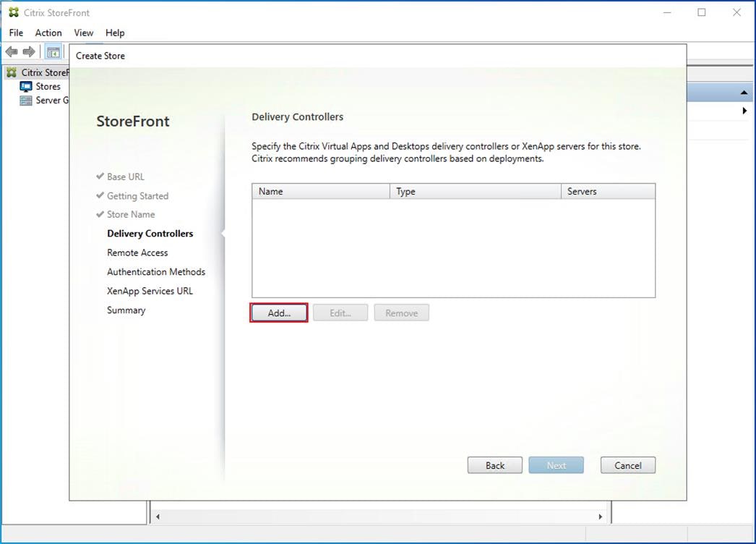This screenshot has width=756, height=544.
Task: Open the Help menu
Action: [x=115, y=33]
